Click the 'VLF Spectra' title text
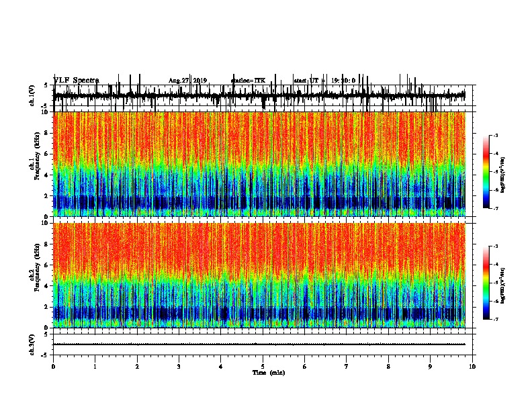This screenshot has width=532, height=411. pyautogui.click(x=77, y=80)
